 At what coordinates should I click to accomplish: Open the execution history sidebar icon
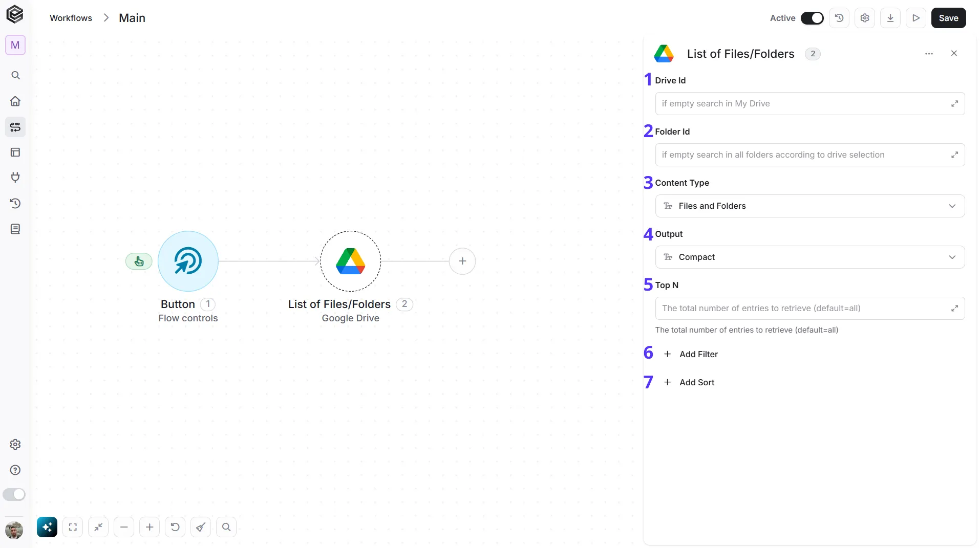pos(15,204)
